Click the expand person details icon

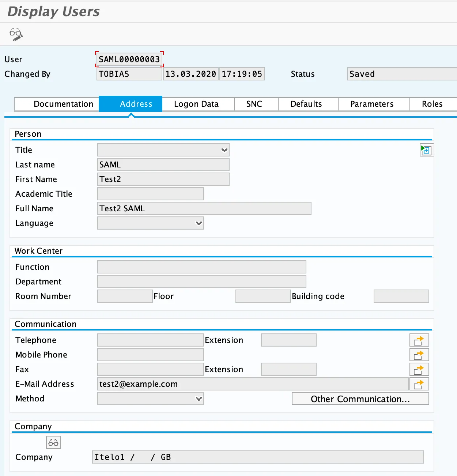426,150
